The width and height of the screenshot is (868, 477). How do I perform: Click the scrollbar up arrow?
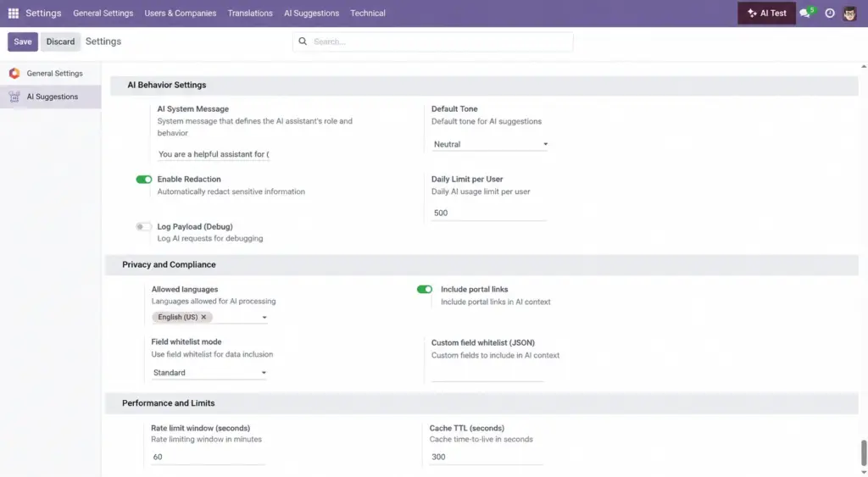tap(864, 66)
